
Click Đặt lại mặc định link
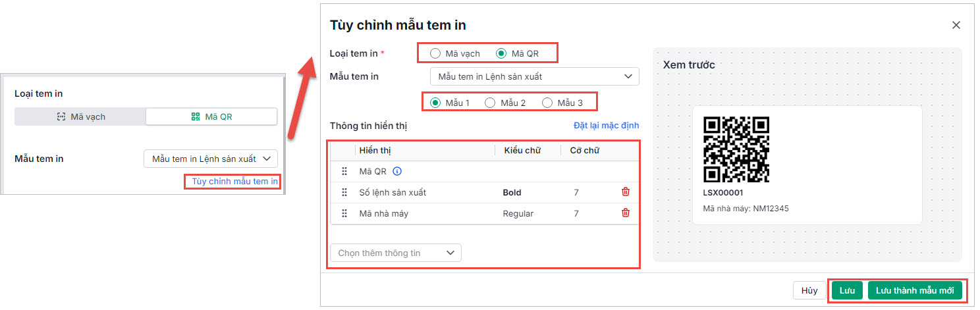606,125
